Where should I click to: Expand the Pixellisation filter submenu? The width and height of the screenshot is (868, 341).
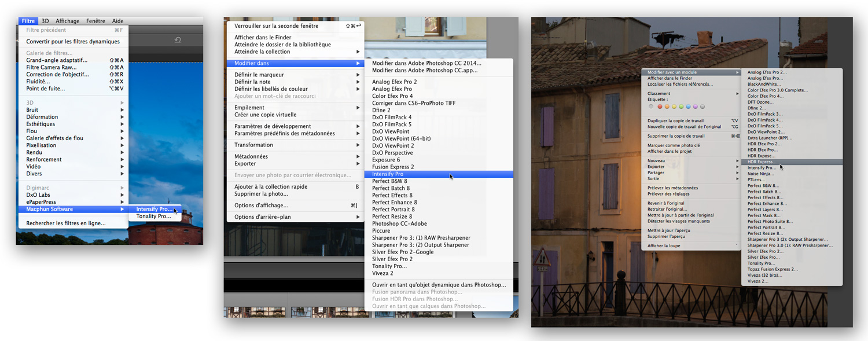(73, 145)
